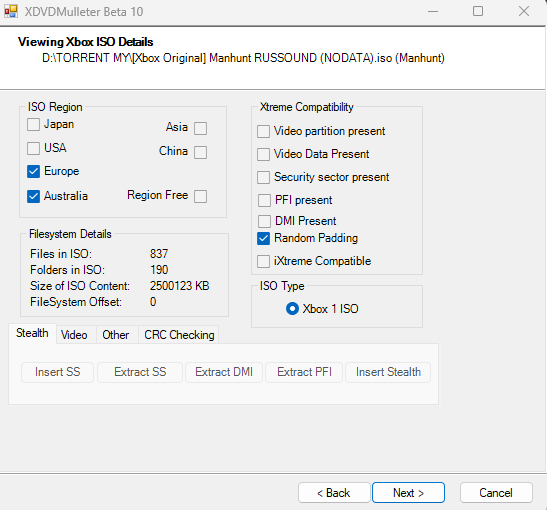The width and height of the screenshot is (547, 510).
Task: Click the FileSystem Offset value 0
Action: pos(153,302)
